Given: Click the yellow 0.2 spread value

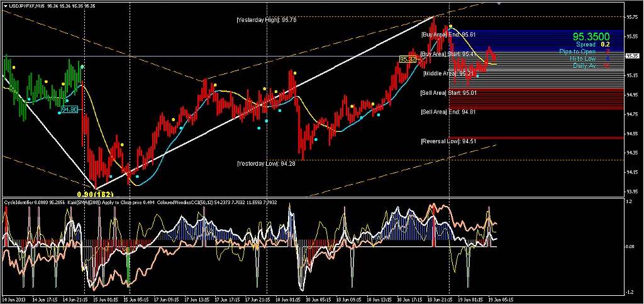Looking at the screenshot, I should 606,45.
